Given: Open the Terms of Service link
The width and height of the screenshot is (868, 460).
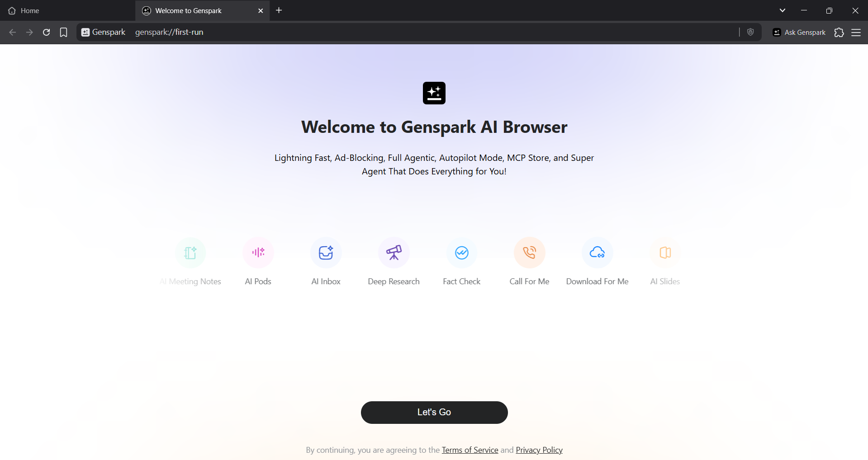Looking at the screenshot, I should click(x=470, y=450).
